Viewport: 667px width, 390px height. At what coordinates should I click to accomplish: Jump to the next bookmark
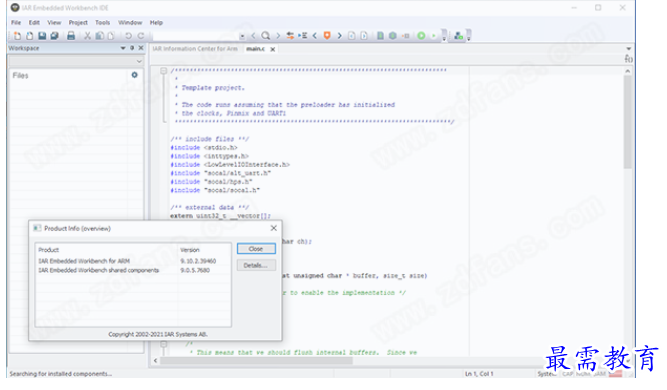(x=339, y=36)
